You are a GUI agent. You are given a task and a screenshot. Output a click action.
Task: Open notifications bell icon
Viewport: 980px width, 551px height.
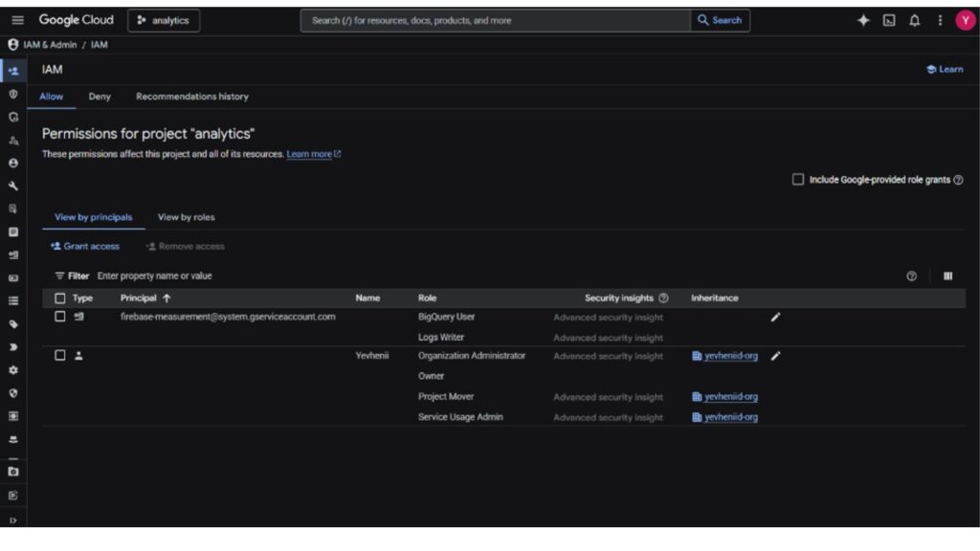914,20
